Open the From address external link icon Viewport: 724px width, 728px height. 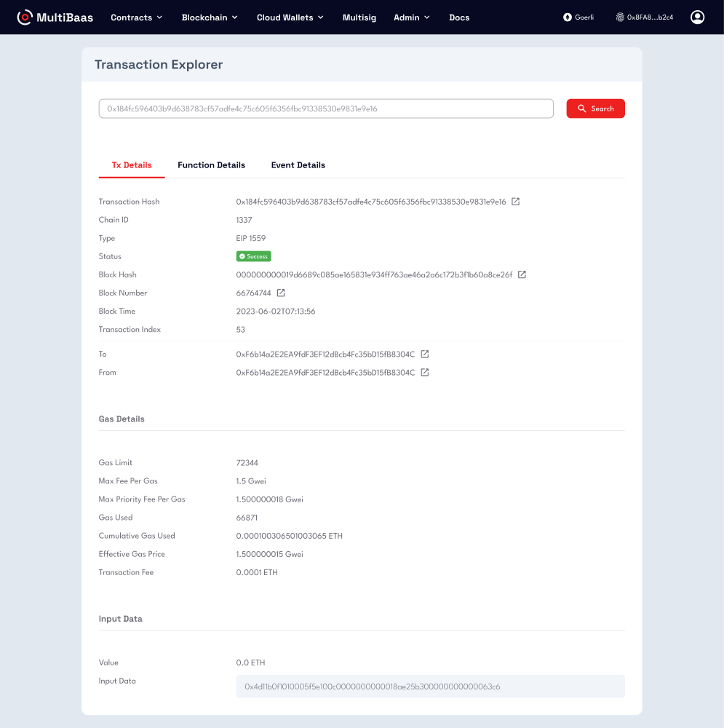coord(425,372)
